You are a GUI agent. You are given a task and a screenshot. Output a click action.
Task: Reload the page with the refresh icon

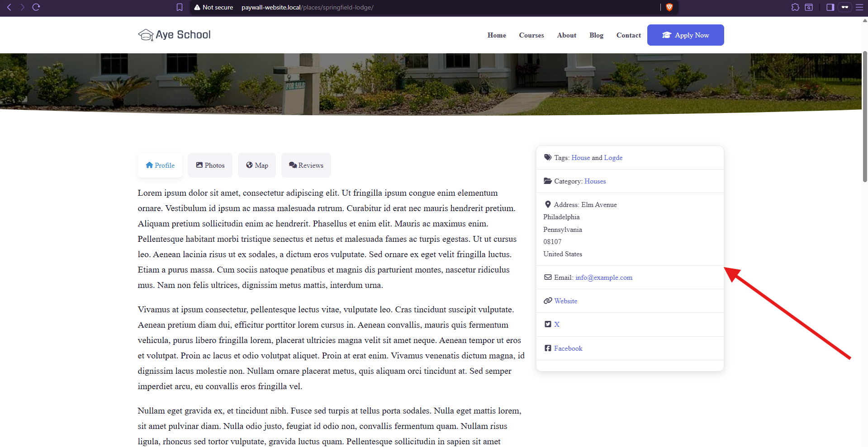36,7
